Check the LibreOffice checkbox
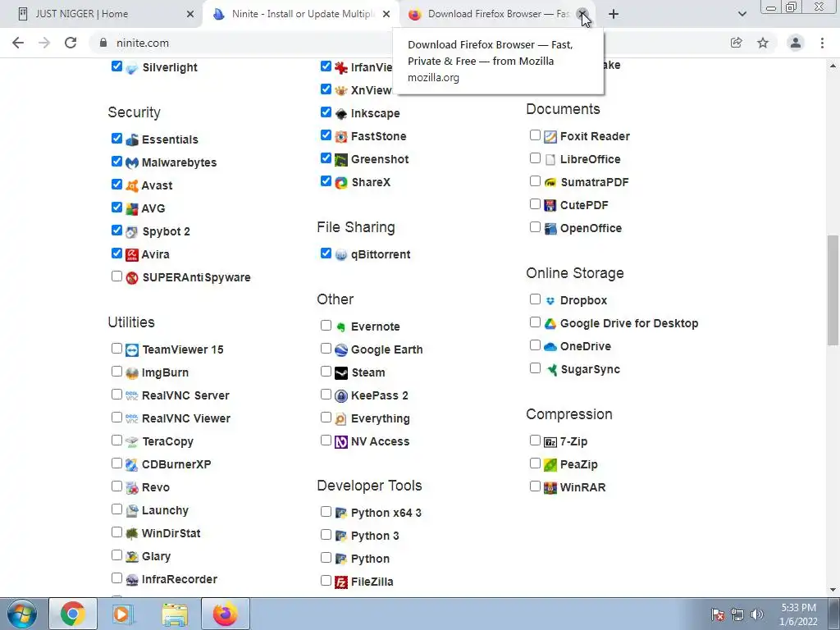 click(x=535, y=158)
